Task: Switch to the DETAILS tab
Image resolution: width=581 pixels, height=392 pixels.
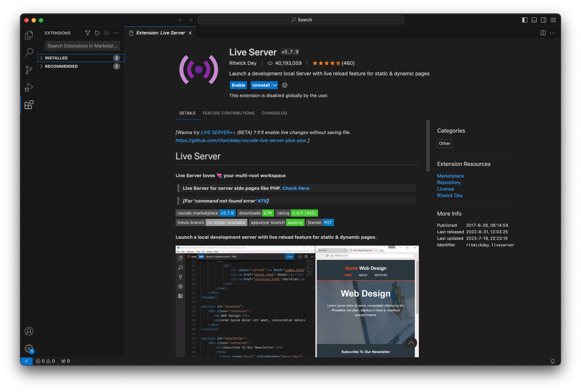Action: (x=187, y=113)
